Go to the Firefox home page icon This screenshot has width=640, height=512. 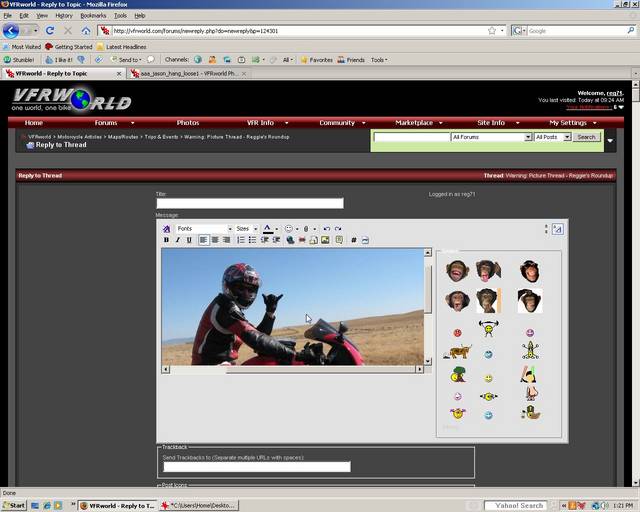point(86,31)
